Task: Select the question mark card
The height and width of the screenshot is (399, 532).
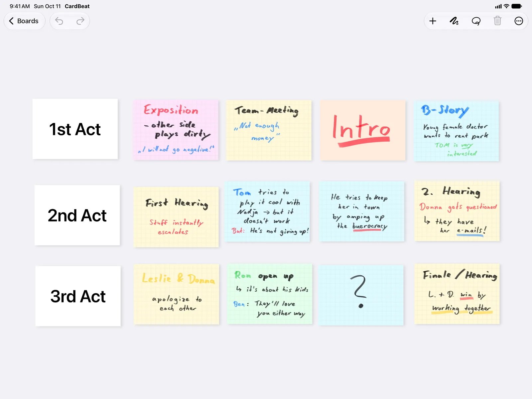Action: [x=361, y=295]
